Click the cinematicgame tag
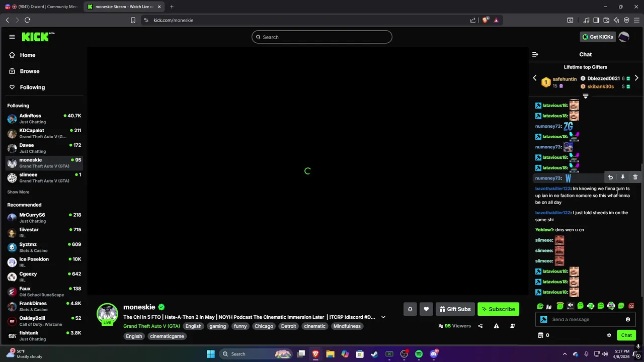 pyautogui.click(x=167, y=336)
